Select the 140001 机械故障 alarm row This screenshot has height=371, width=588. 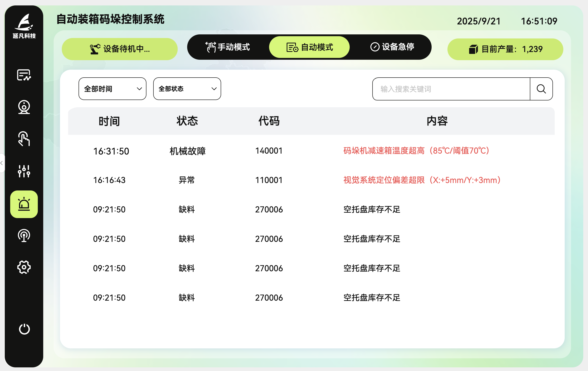tap(269, 151)
